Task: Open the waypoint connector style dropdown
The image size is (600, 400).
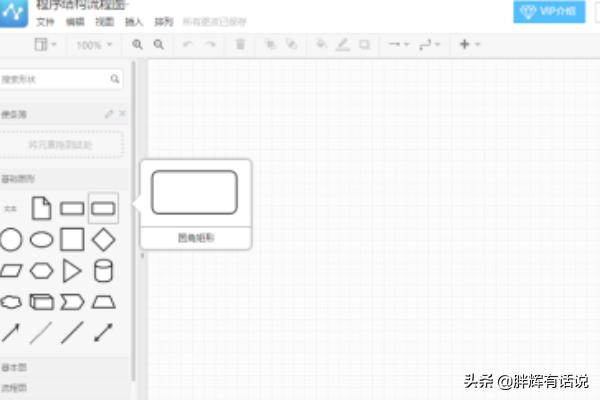Action: (429, 45)
